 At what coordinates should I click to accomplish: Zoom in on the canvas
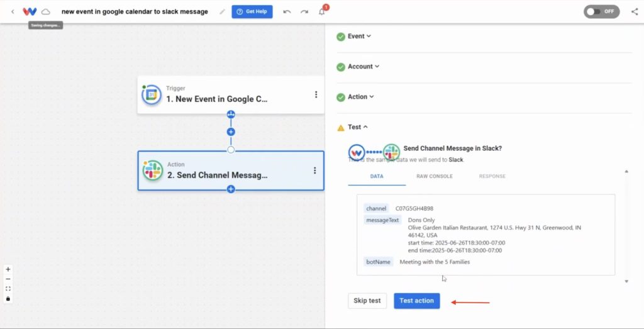(8, 269)
